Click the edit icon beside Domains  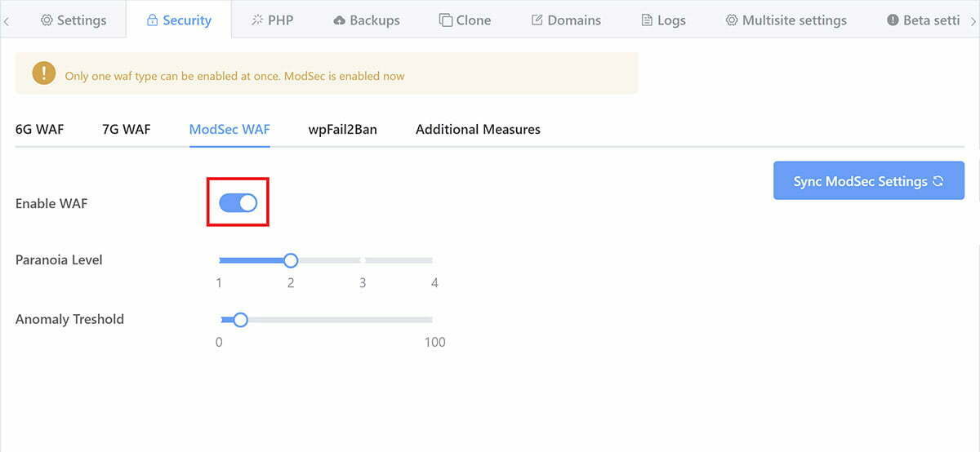pos(537,20)
